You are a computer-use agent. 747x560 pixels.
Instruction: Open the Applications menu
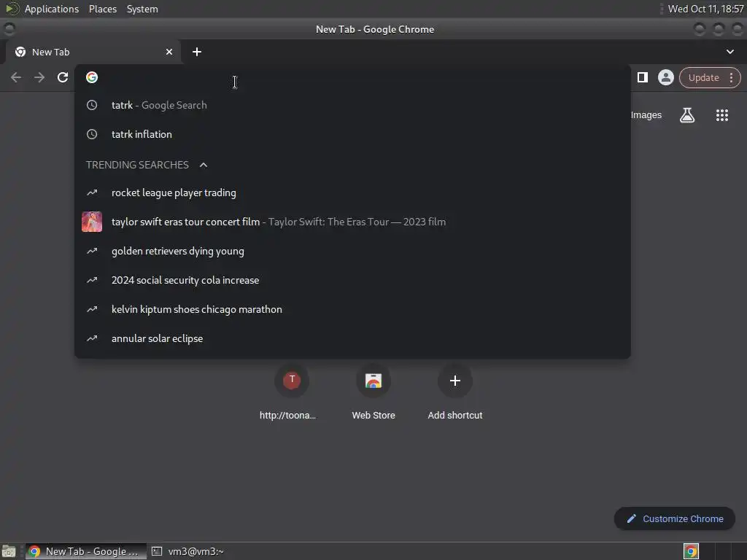[52, 9]
